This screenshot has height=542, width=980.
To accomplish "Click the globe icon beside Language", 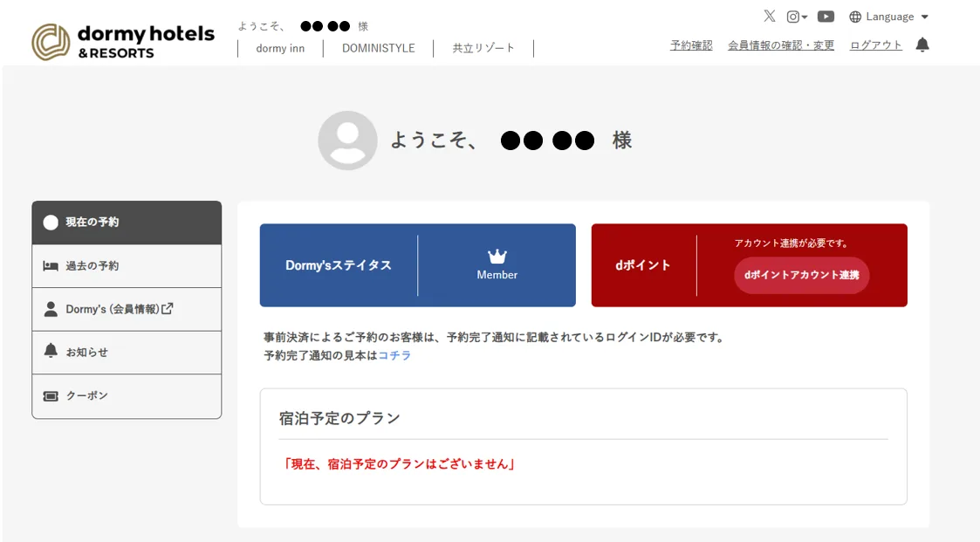I will pyautogui.click(x=855, y=17).
